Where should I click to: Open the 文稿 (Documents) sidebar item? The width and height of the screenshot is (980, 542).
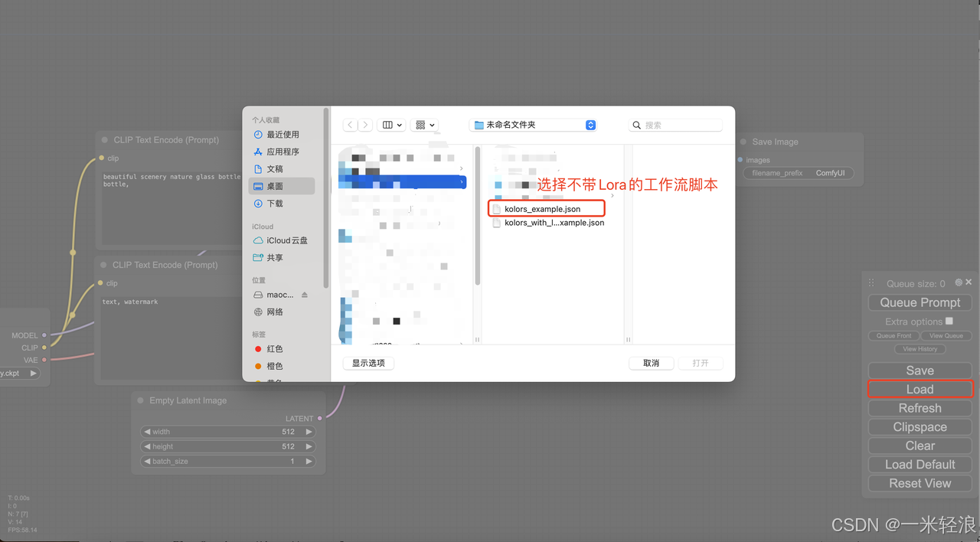(276, 168)
